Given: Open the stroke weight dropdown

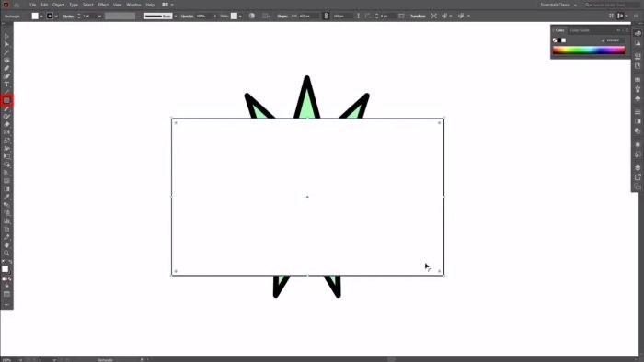Looking at the screenshot, I should [99, 16].
